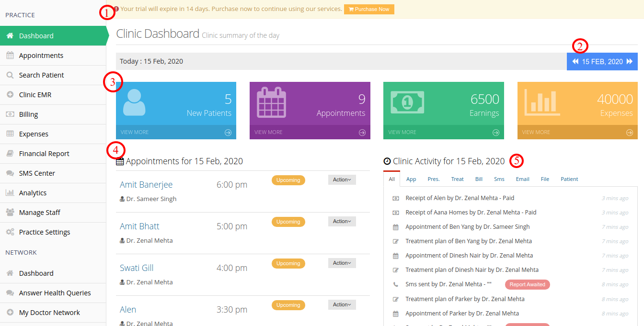Click the Practice Settings gears icon

coord(10,232)
